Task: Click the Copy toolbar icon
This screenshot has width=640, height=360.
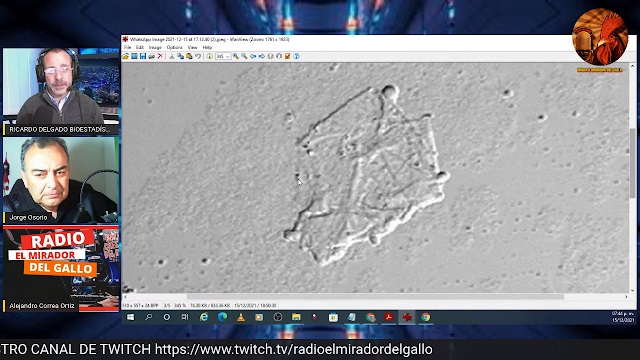Action: point(180,56)
